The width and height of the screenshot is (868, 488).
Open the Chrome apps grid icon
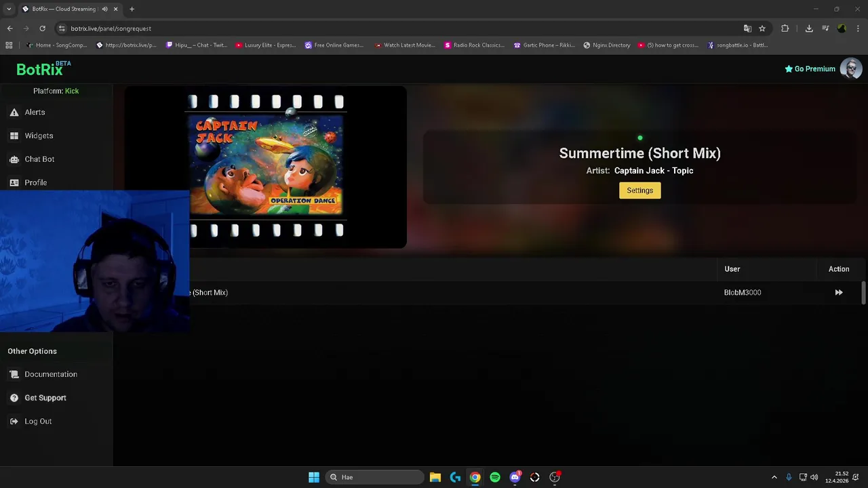coord(9,45)
